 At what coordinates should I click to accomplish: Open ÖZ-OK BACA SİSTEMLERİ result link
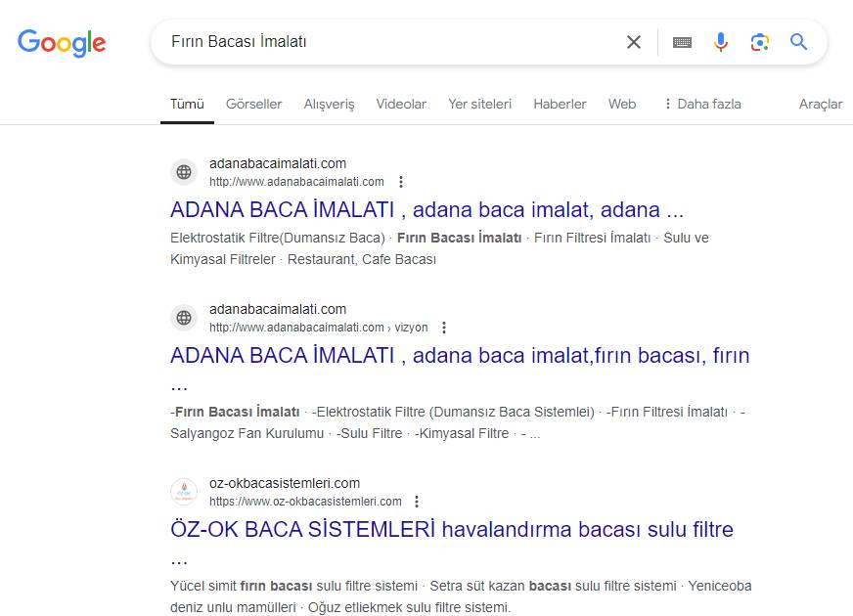click(x=451, y=530)
